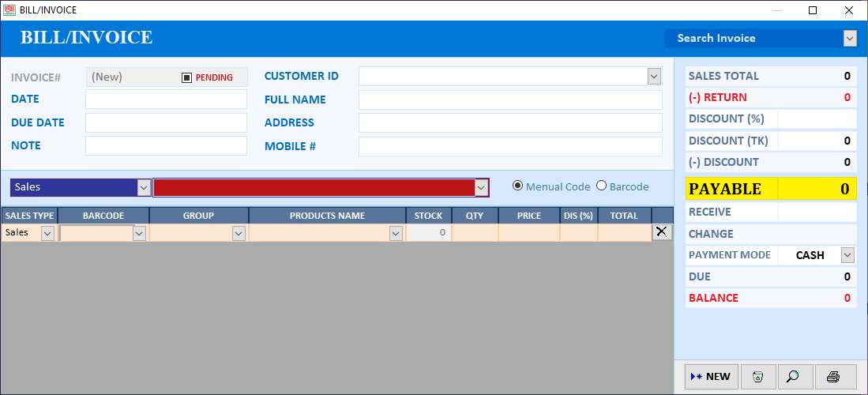Click the delete/recycle bin icon button
This screenshot has height=395, width=868.
coord(758,377)
